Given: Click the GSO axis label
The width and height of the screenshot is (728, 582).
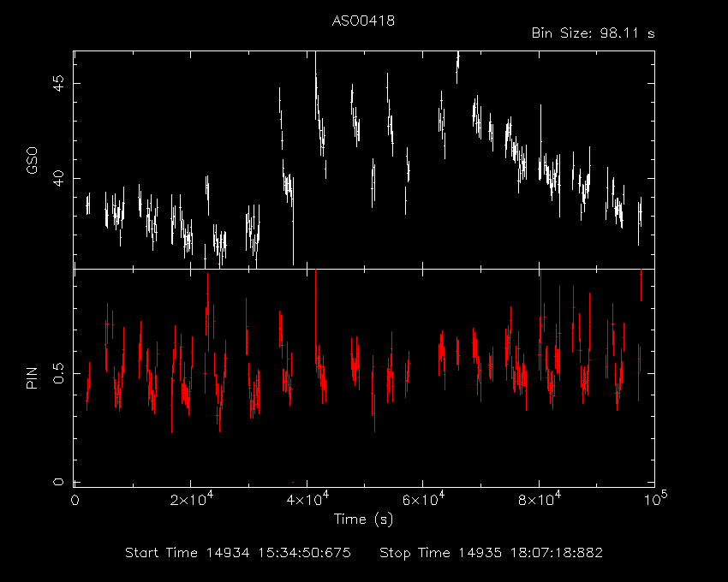Looking at the screenshot, I should [x=32, y=161].
